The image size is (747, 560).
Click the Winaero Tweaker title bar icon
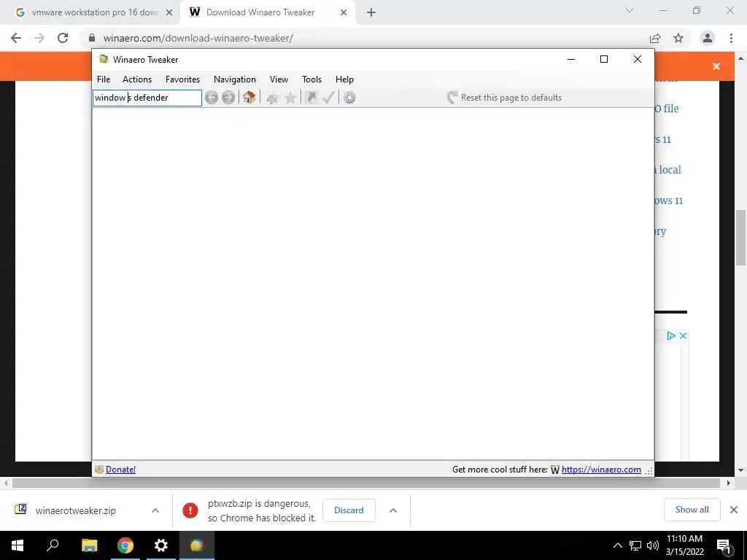pyautogui.click(x=104, y=59)
